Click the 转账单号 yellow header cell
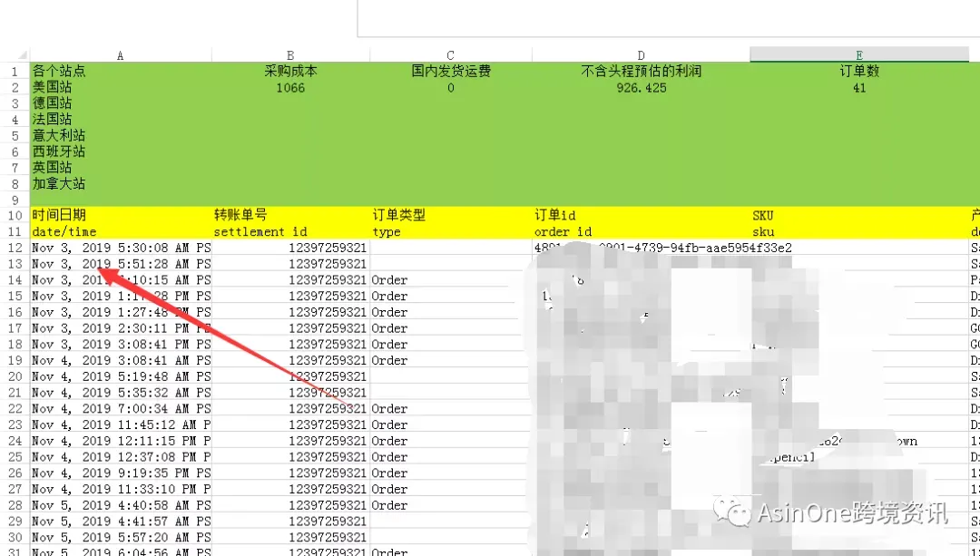Image resolution: width=980 pixels, height=556 pixels. [x=290, y=216]
